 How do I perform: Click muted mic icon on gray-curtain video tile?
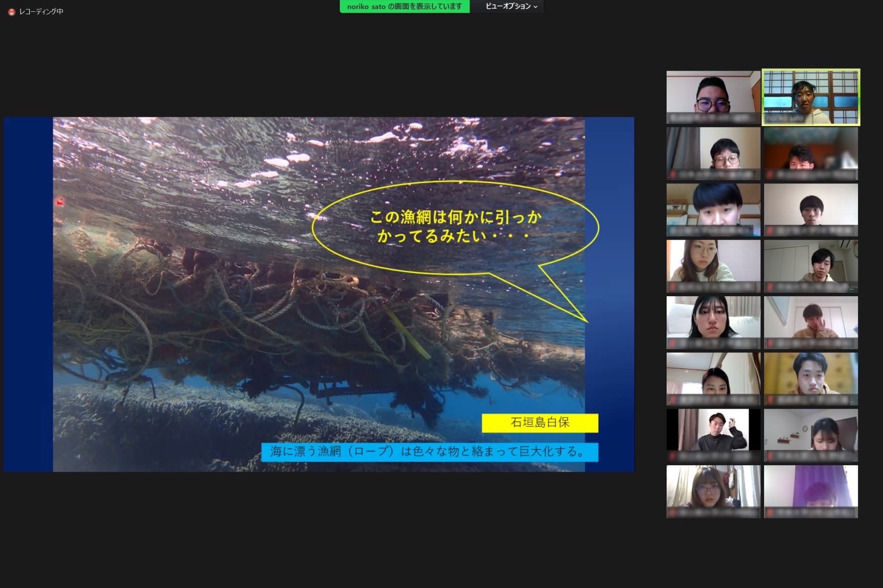[x=672, y=175]
